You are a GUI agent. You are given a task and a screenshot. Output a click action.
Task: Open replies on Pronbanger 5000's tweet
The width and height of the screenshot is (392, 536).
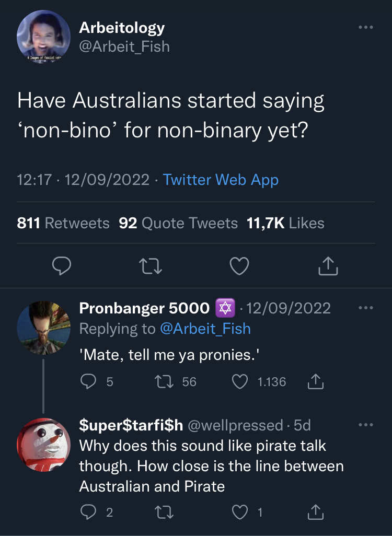click(88, 381)
